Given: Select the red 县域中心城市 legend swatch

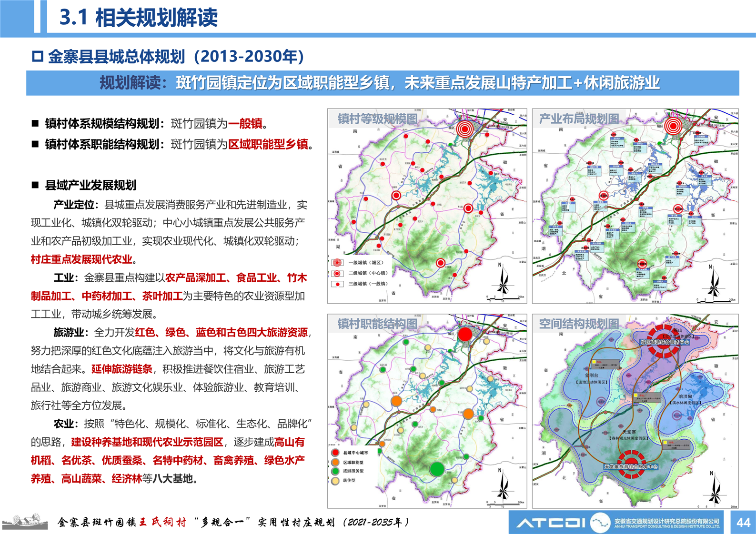Looking at the screenshot, I should pyautogui.click(x=335, y=453).
